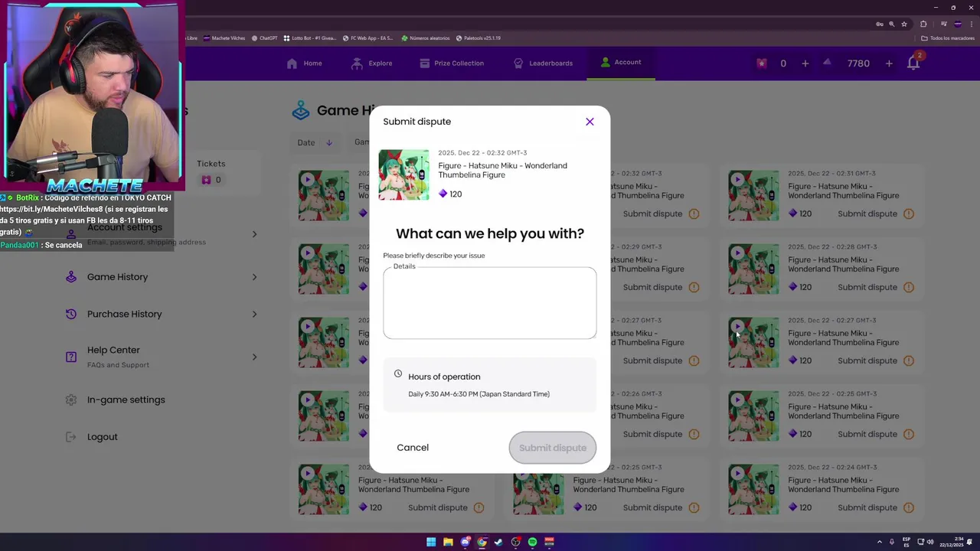Add tickets with the plus next to 0
Image resolution: width=980 pixels, height=551 pixels.
[805, 64]
